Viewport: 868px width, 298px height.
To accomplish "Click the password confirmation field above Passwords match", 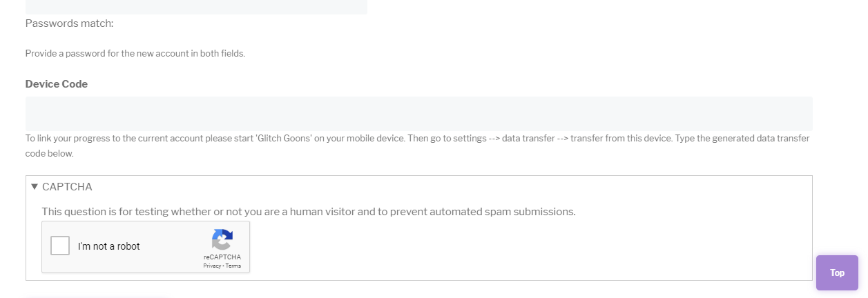I will click(196, 7).
